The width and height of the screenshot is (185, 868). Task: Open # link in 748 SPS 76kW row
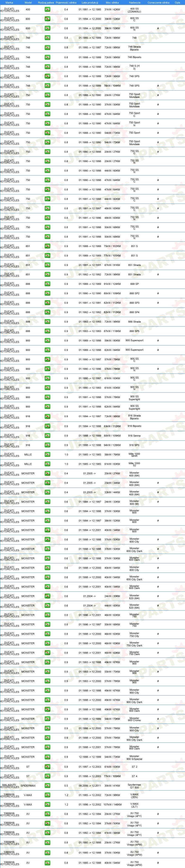[x=158, y=86]
